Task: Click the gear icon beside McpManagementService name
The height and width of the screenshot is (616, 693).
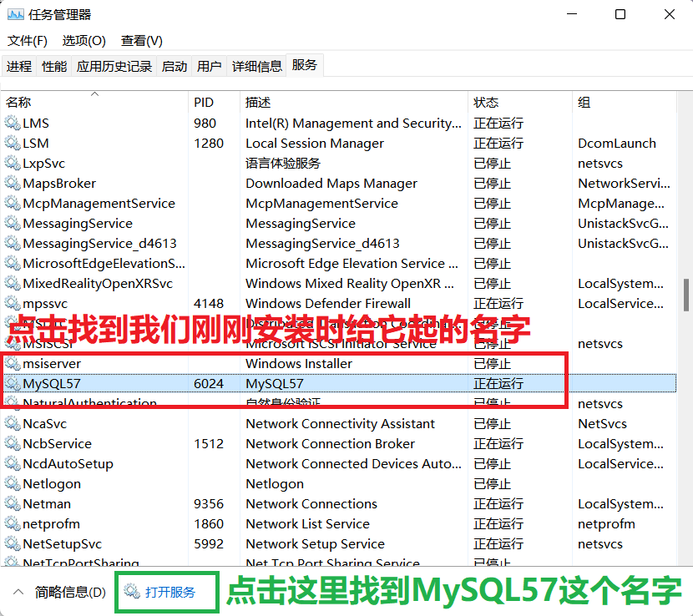Action: [13, 203]
